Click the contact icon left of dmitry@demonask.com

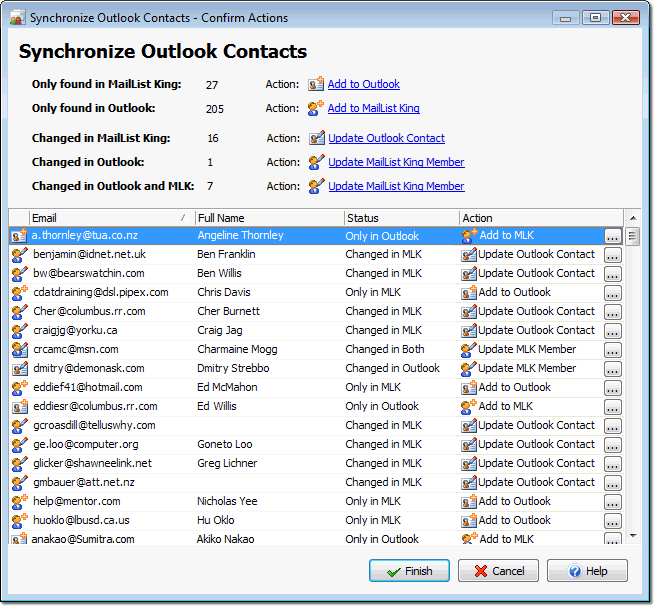[19, 368]
